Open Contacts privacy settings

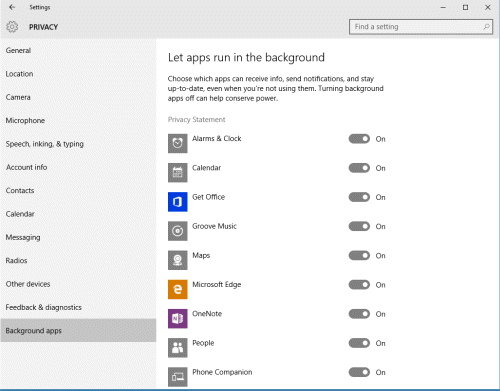pos(78,190)
